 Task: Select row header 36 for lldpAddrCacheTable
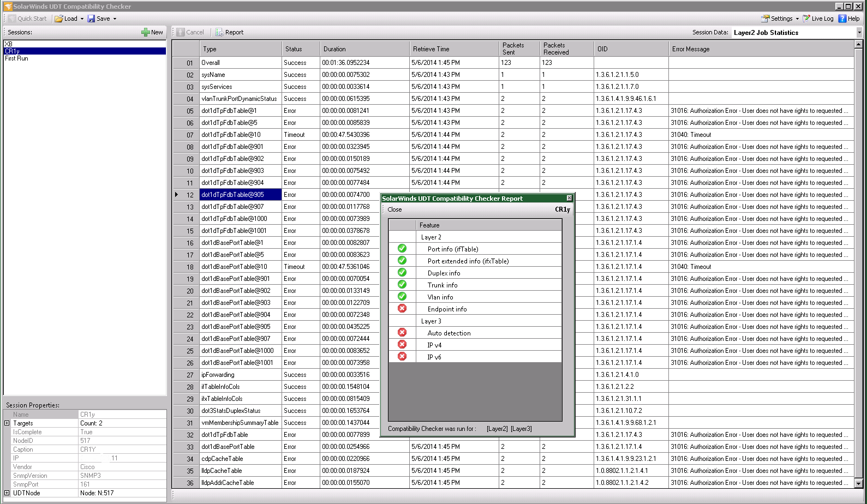(x=186, y=483)
